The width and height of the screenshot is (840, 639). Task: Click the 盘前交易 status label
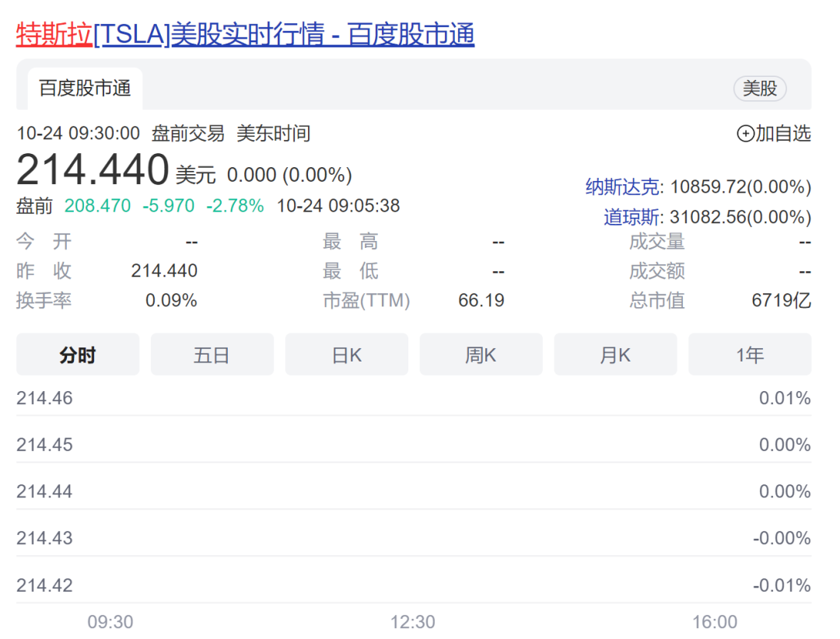[188, 134]
